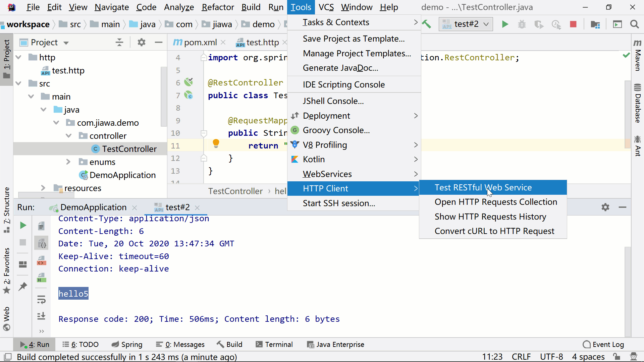Click the Web tool window button
644x362 pixels.
pyautogui.click(x=7, y=318)
